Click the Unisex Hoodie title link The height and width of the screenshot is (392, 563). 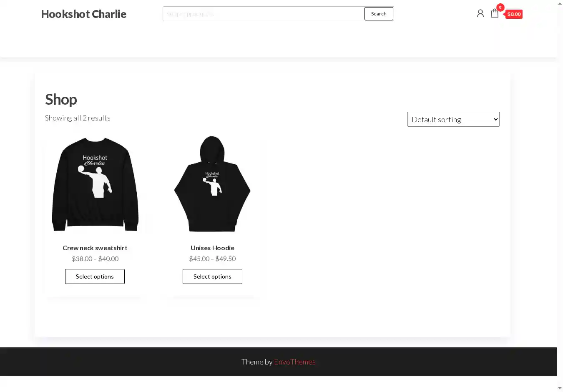pyautogui.click(x=212, y=248)
